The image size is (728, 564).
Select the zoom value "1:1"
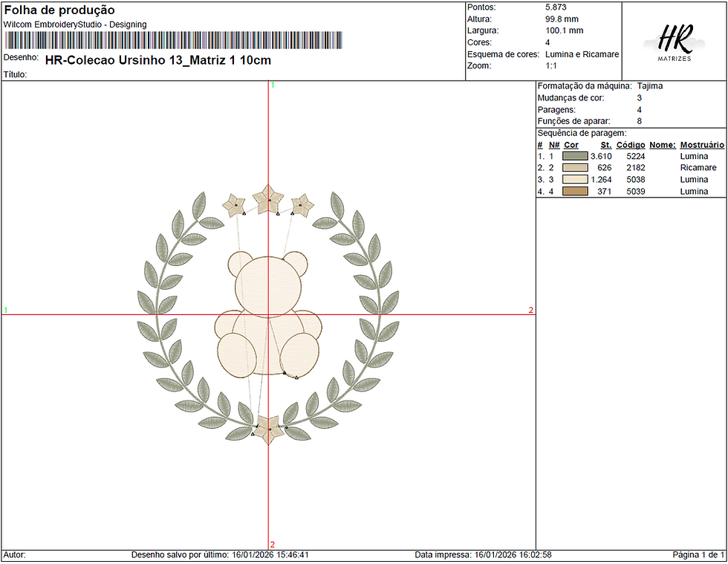click(x=551, y=66)
